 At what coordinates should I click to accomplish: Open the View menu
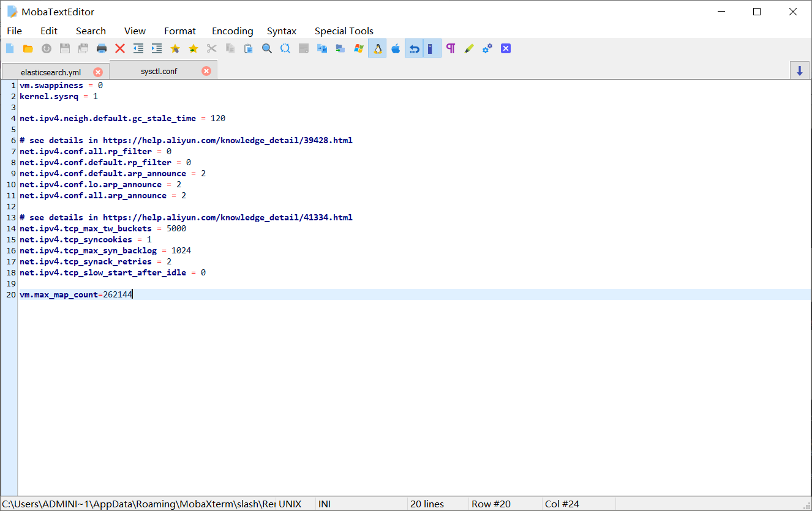coord(135,31)
